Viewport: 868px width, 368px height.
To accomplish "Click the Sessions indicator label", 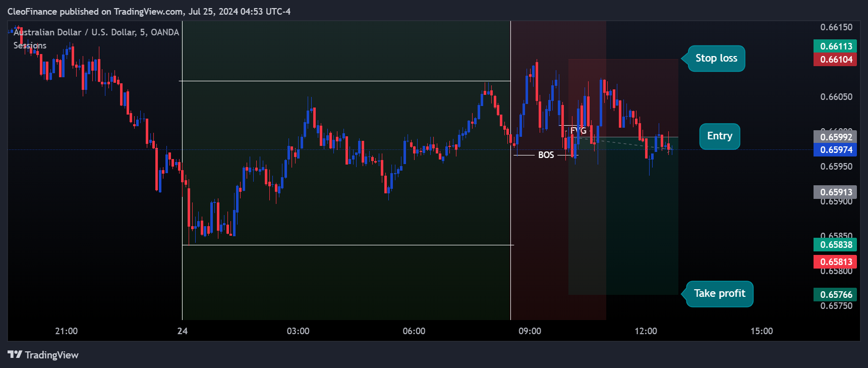I will [30, 45].
